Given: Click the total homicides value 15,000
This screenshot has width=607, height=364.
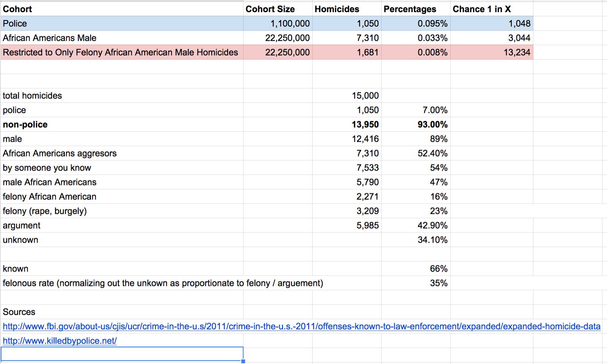Looking at the screenshot, I should [365, 96].
